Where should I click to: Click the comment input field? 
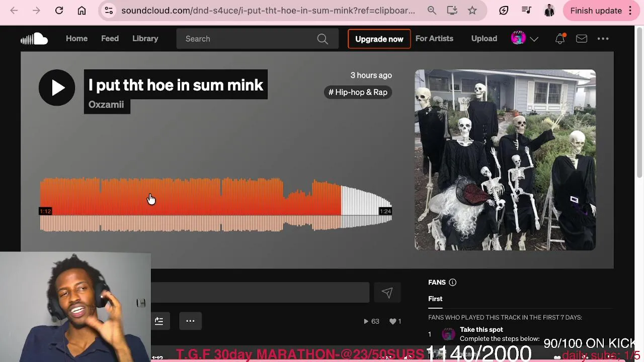(260, 293)
